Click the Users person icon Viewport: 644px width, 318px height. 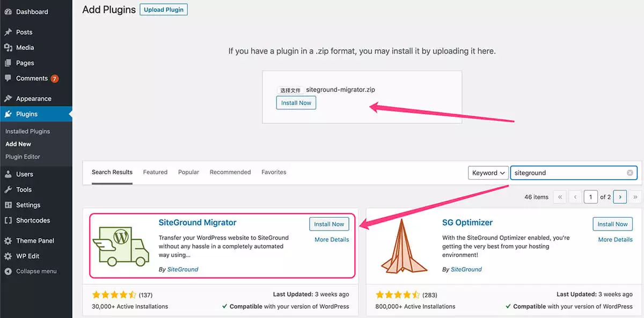(x=8, y=174)
